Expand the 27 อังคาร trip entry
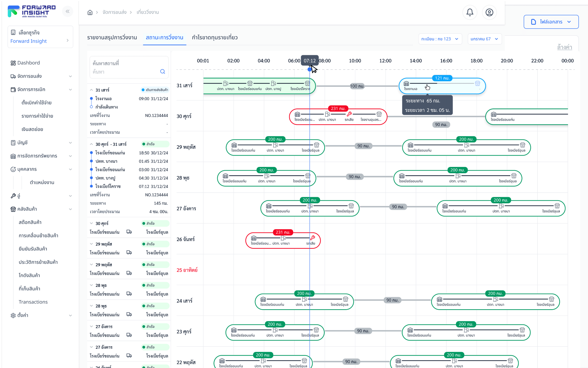The image size is (588, 368). tap(91, 327)
